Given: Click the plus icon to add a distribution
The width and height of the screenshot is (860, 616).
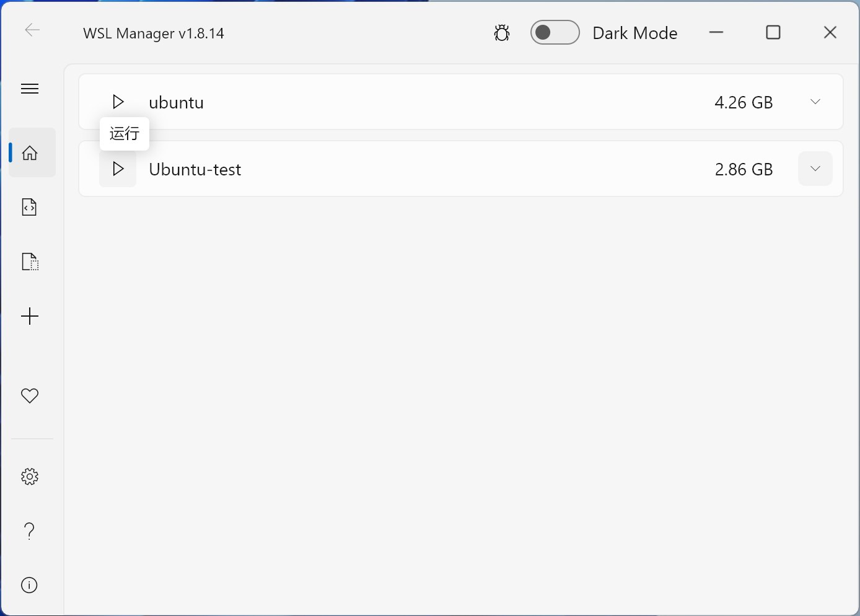Looking at the screenshot, I should coord(30,316).
